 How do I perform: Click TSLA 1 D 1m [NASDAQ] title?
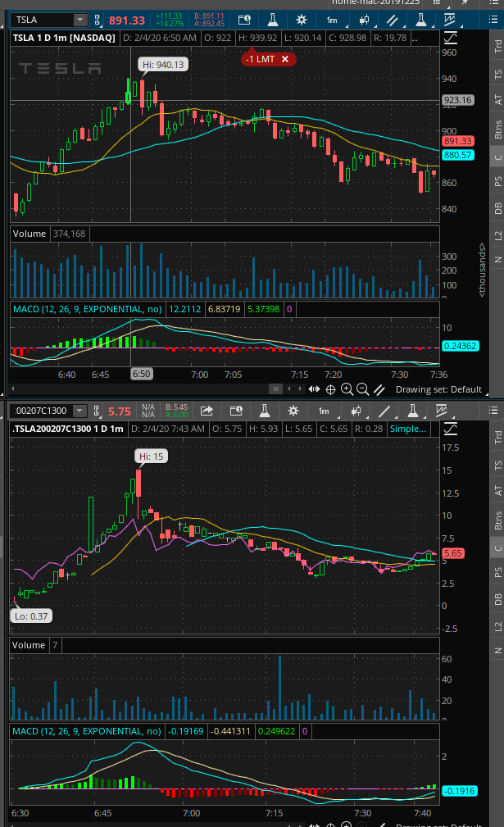pyautogui.click(x=64, y=38)
